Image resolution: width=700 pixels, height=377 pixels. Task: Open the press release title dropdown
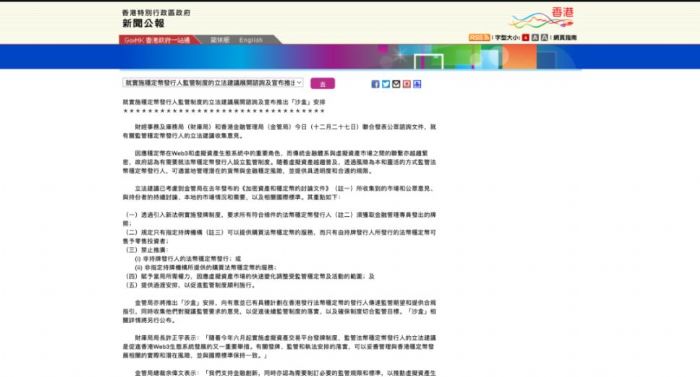click(213, 83)
